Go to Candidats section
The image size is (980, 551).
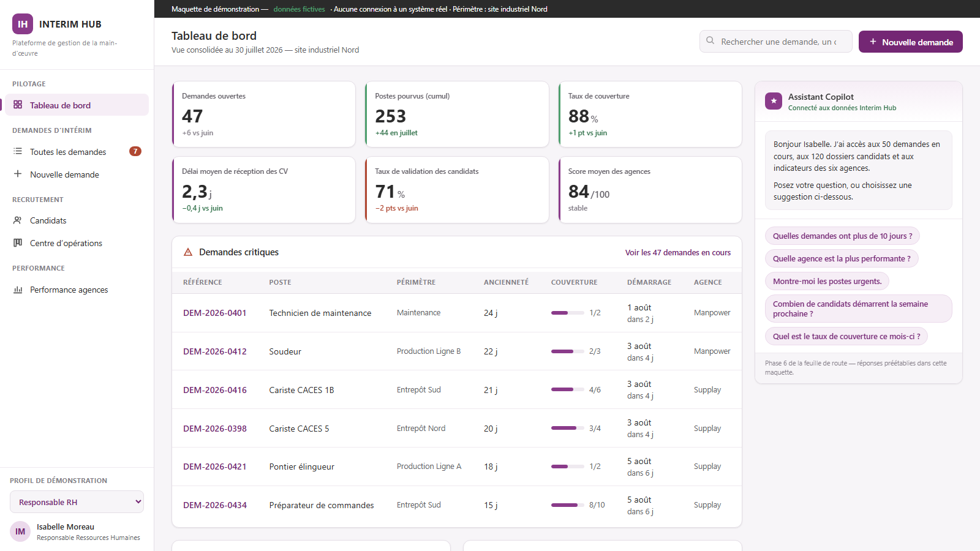click(x=77, y=220)
